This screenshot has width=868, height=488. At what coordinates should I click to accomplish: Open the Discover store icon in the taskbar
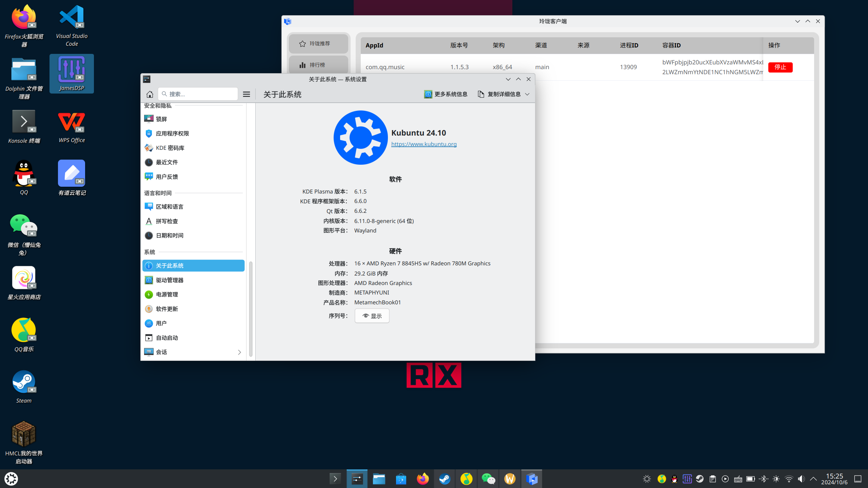point(401,479)
